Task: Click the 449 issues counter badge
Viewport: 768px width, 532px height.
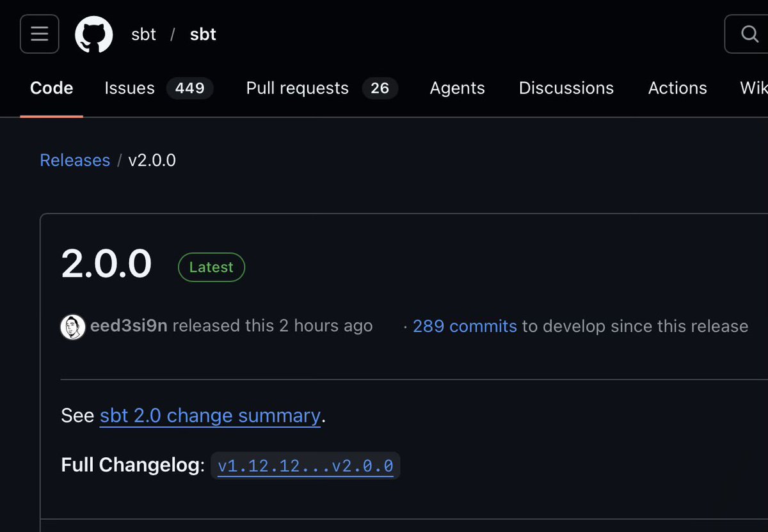Action: click(x=190, y=88)
